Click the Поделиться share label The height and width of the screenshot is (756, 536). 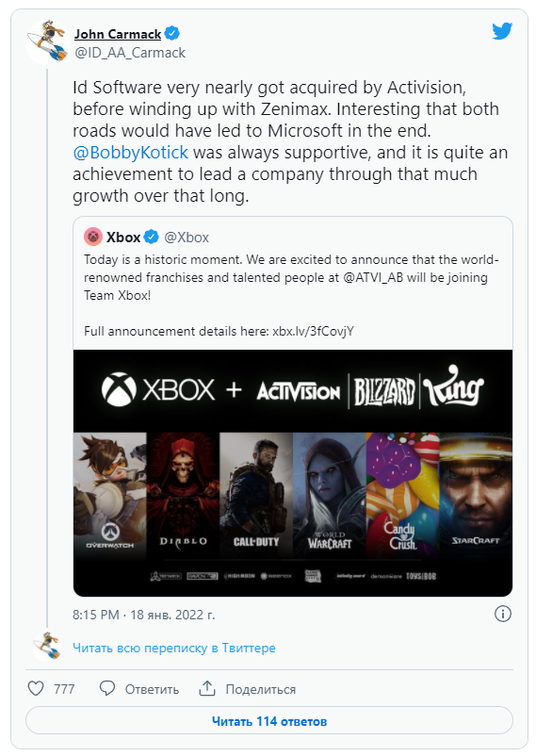[x=261, y=689]
